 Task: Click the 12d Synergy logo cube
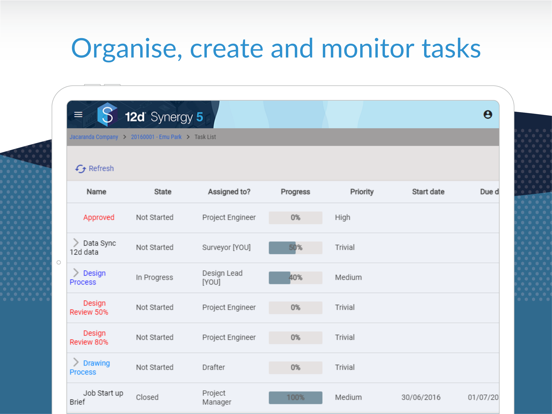point(107,115)
